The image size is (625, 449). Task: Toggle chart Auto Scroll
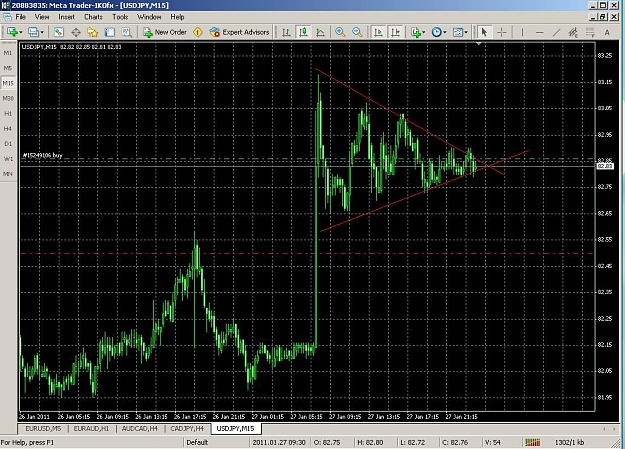378,32
